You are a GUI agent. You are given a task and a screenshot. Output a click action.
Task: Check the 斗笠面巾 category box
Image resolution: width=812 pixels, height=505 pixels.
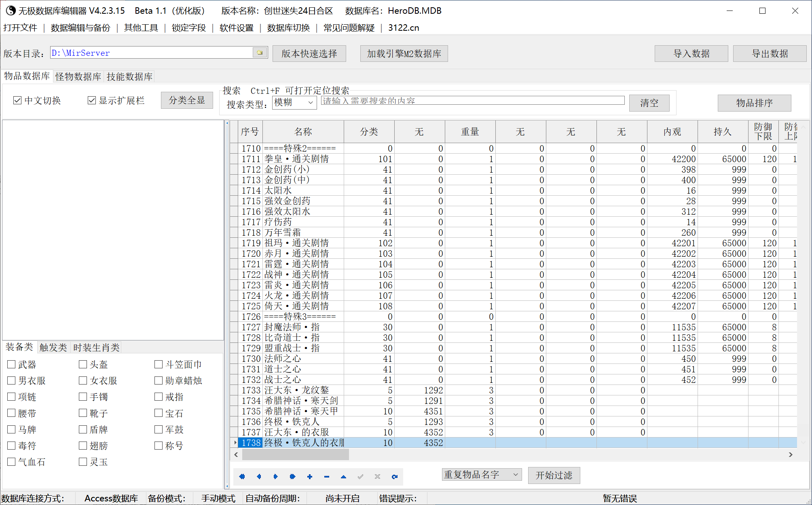point(159,364)
